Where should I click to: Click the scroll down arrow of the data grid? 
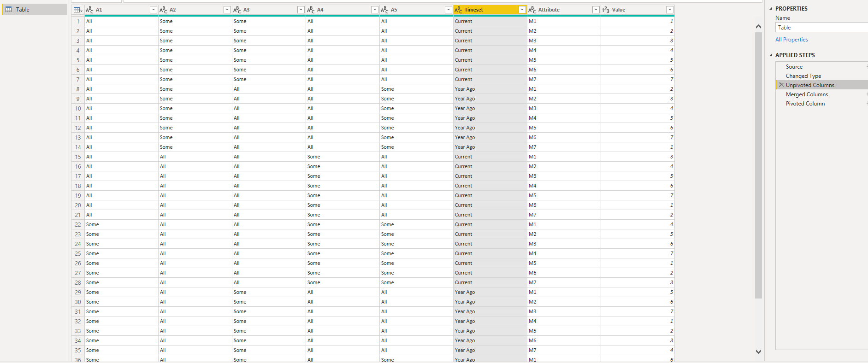click(x=758, y=351)
